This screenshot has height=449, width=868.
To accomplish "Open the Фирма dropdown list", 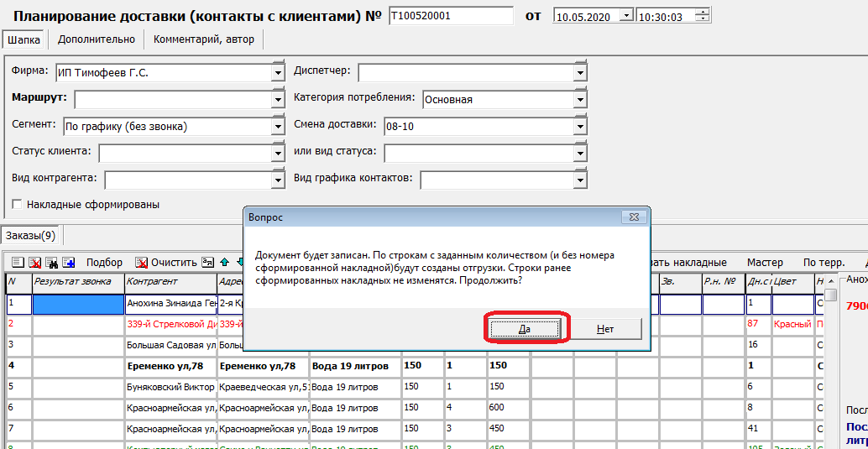I will [x=278, y=74].
